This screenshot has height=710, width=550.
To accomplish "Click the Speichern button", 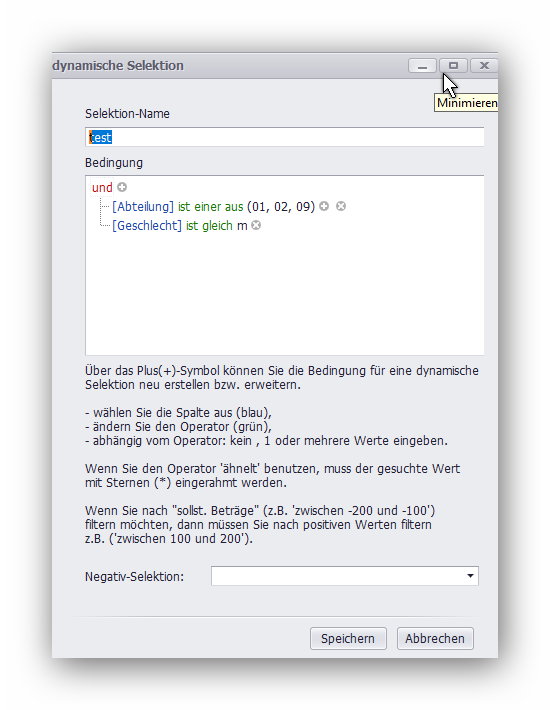I will tap(348, 638).
